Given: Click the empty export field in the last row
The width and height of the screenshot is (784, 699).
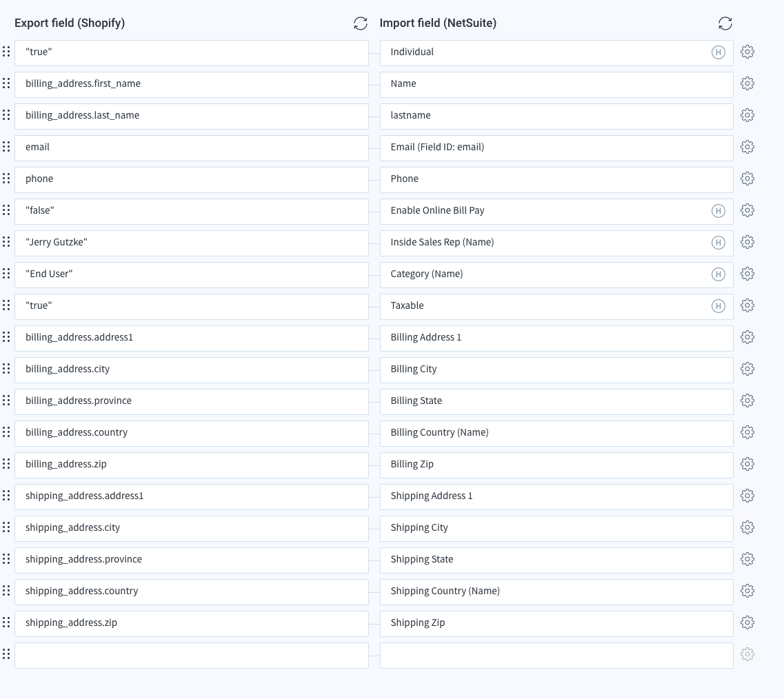Looking at the screenshot, I should point(192,655).
